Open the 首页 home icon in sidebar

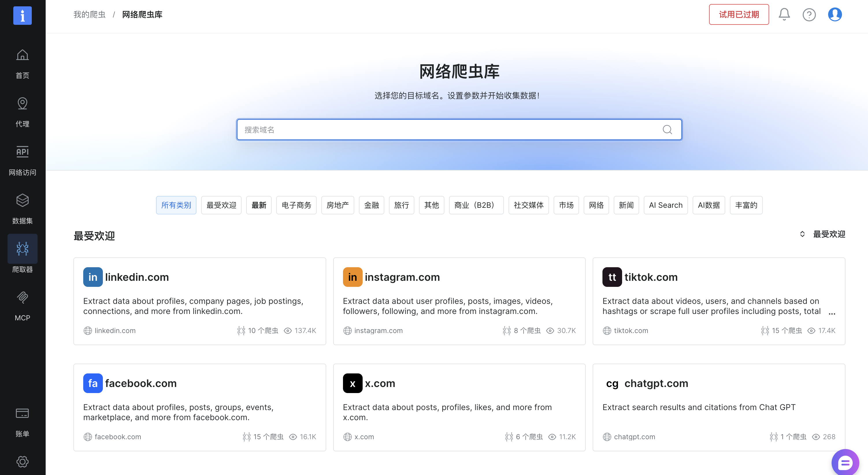22,55
